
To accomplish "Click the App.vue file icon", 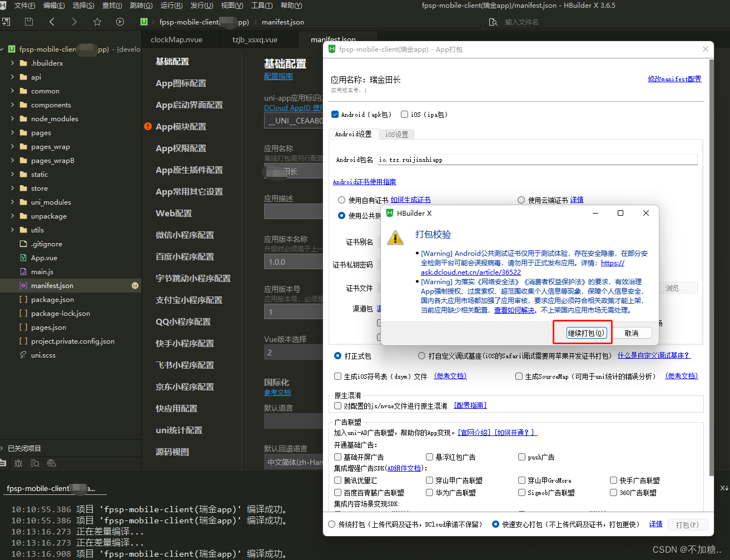I will coord(23,257).
